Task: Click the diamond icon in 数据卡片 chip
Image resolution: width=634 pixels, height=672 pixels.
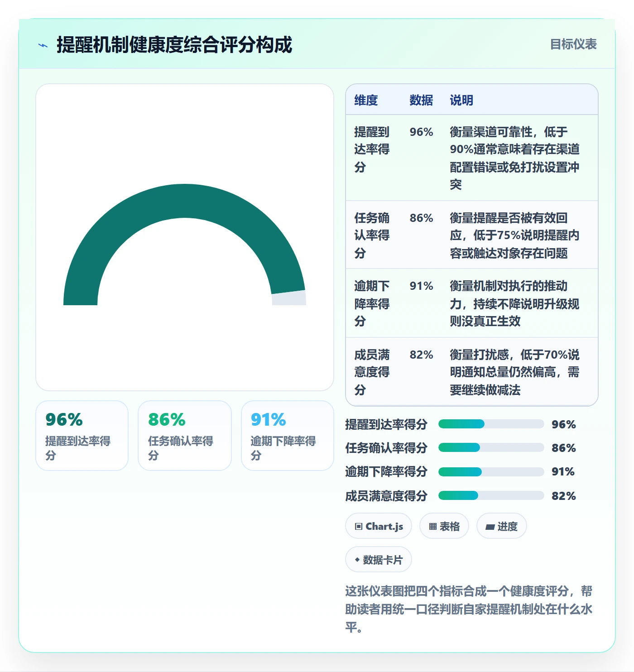Action: point(357,560)
